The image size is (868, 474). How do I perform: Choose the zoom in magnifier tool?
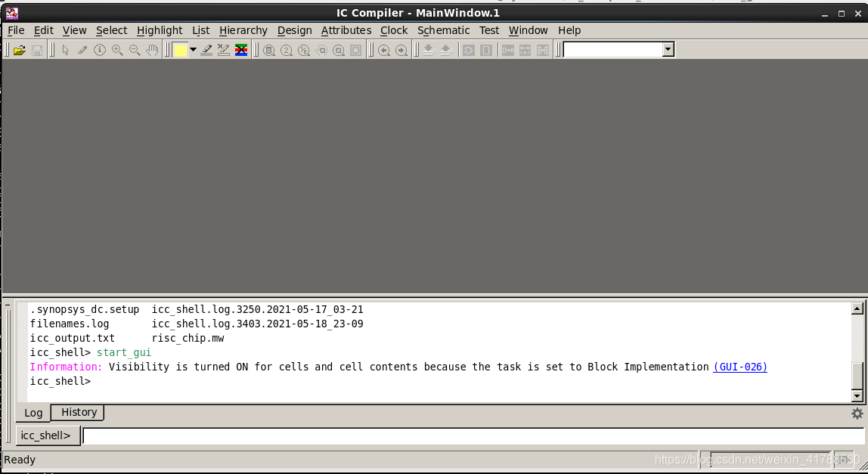pos(117,51)
